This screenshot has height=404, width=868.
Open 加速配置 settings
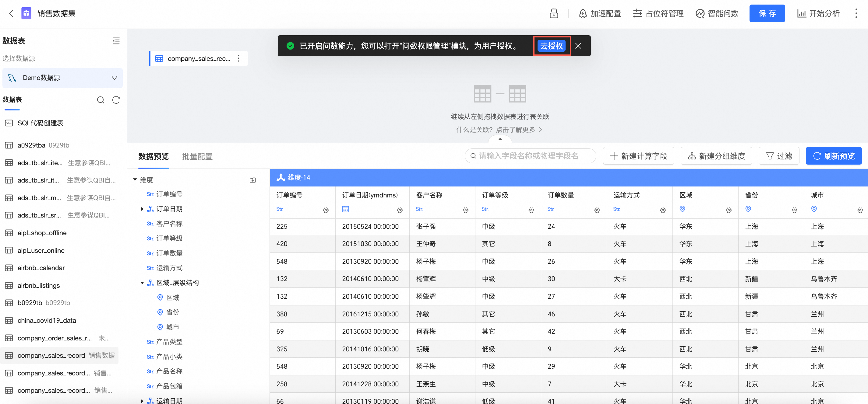[600, 13]
